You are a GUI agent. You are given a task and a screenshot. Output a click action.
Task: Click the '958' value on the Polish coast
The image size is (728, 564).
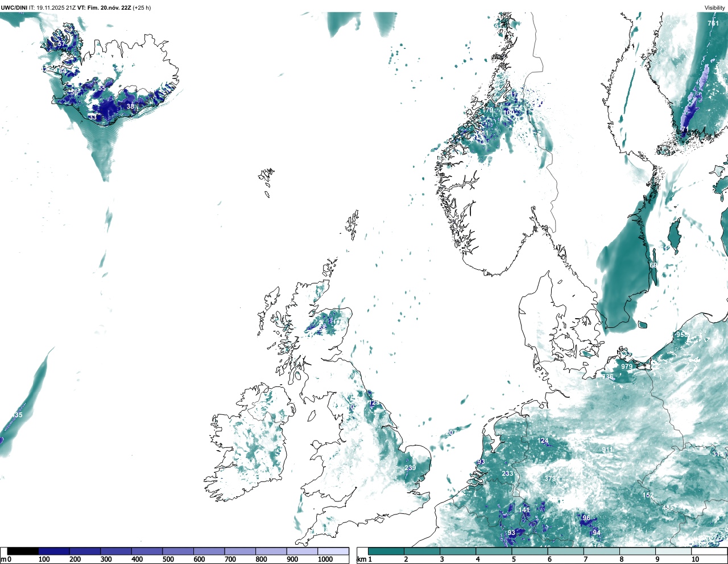click(x=681, y=335)
